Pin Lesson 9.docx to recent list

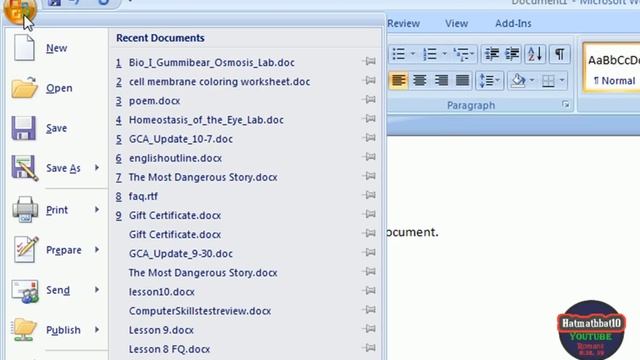click(x=369, y=329)
